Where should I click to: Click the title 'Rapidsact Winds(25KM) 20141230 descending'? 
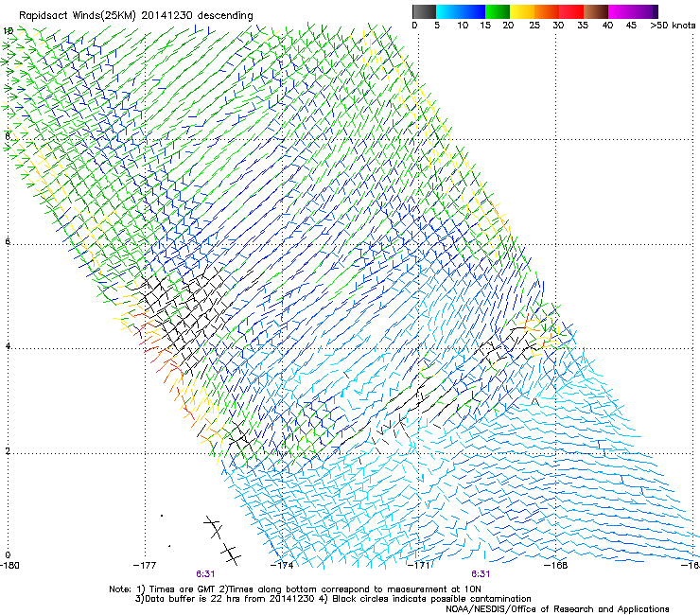coord(135,16)
